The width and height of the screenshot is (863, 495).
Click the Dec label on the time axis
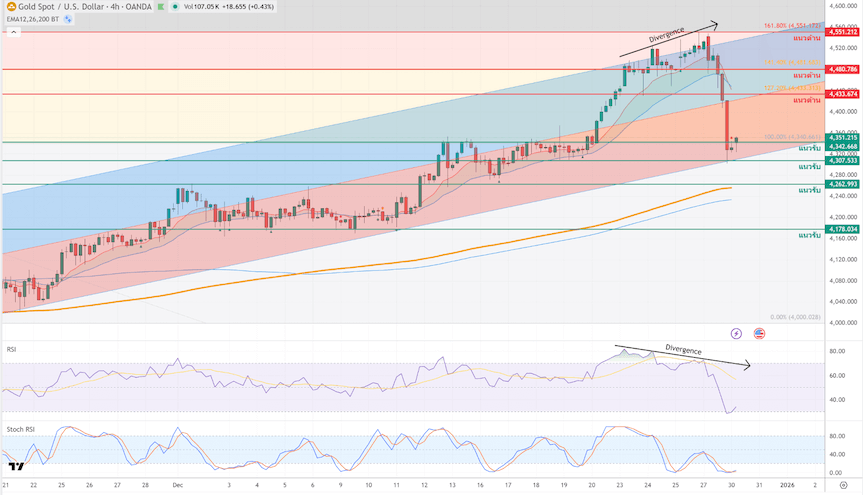tap(176, 484)
